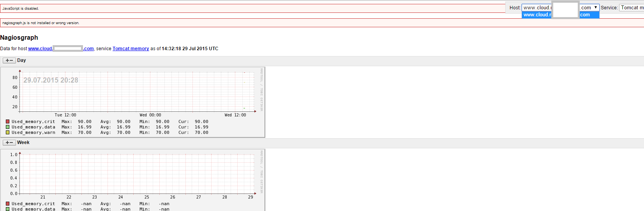
Task: Click green Used_memory,data swatch in Day legend
Action: [7, 127]
